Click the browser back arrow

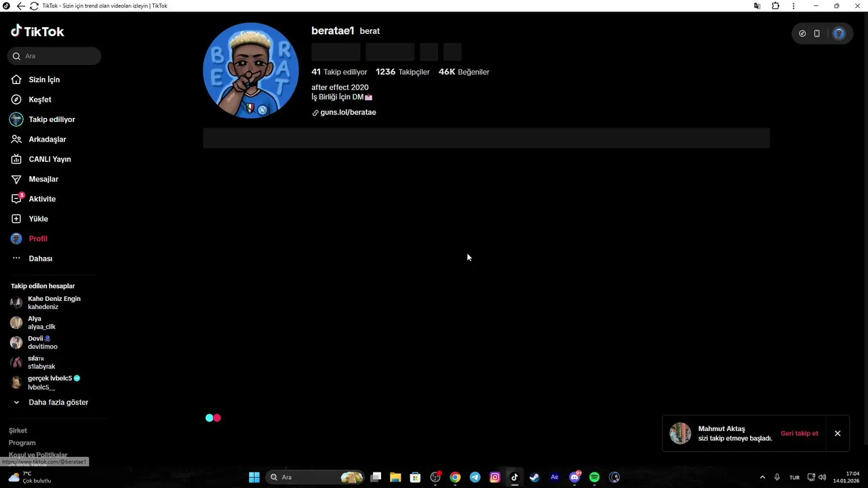pyautogui.click(x=20, y=6)
